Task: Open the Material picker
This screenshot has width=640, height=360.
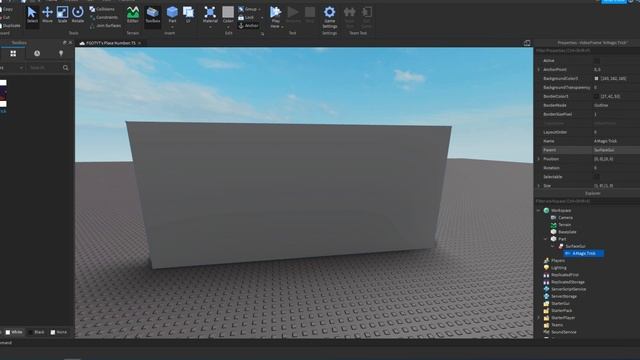Action: coord(210,16)
